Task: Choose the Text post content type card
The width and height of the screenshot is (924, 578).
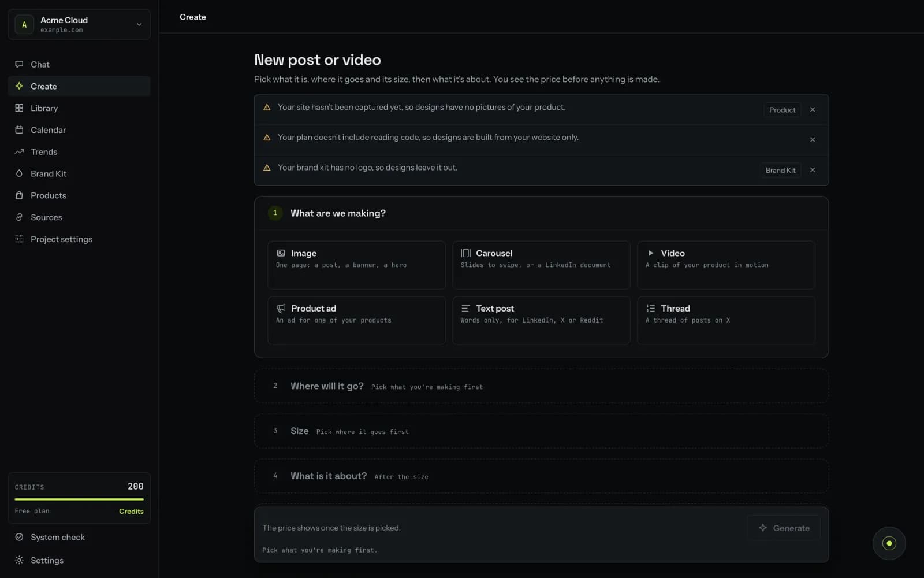Action: [x=541, y=320]
